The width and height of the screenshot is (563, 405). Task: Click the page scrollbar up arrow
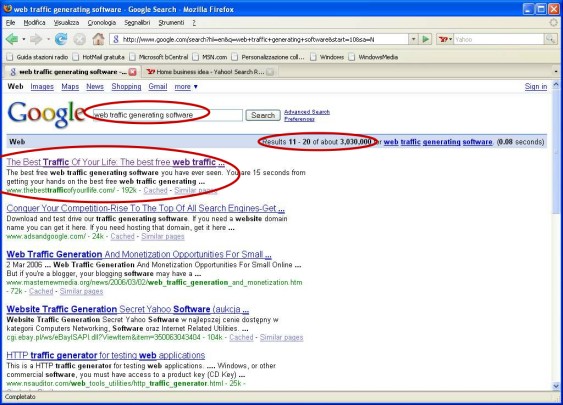[x=556, y=85]
